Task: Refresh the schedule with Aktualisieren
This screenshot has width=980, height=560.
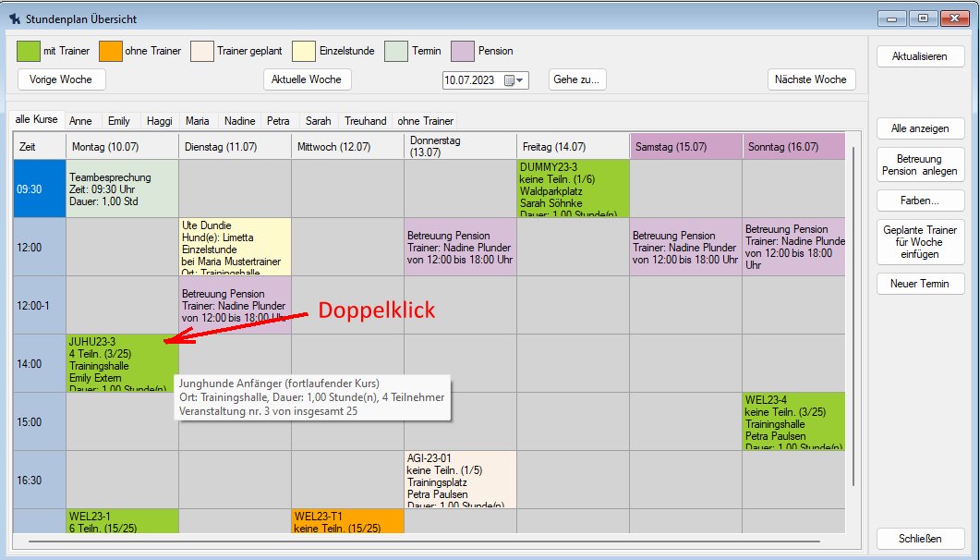Action: coord(919,56)
